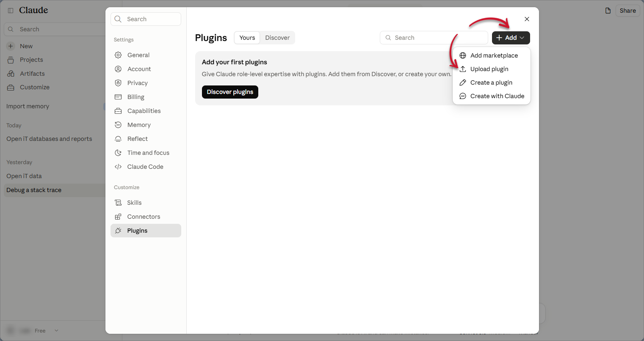Click the Billing card icon
The height and width of the screenshot is (341, 644).
(x=118, y=97)
